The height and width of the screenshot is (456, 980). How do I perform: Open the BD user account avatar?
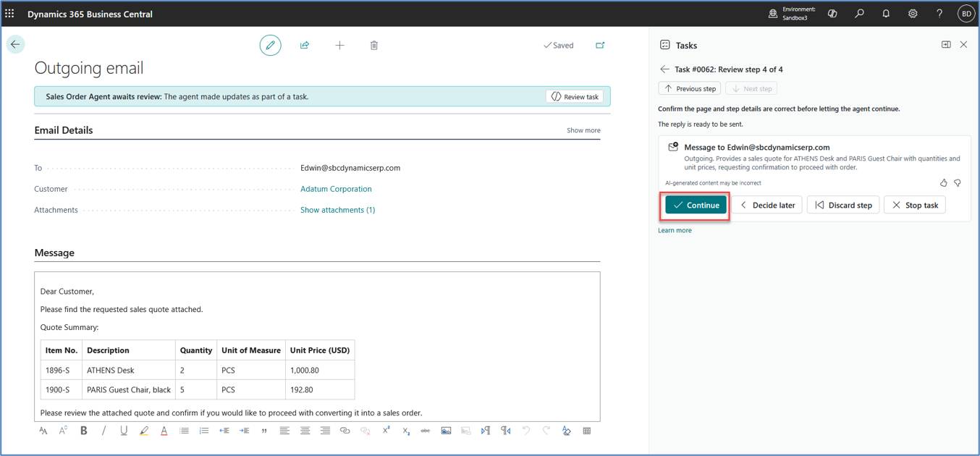tap(966, 13)
